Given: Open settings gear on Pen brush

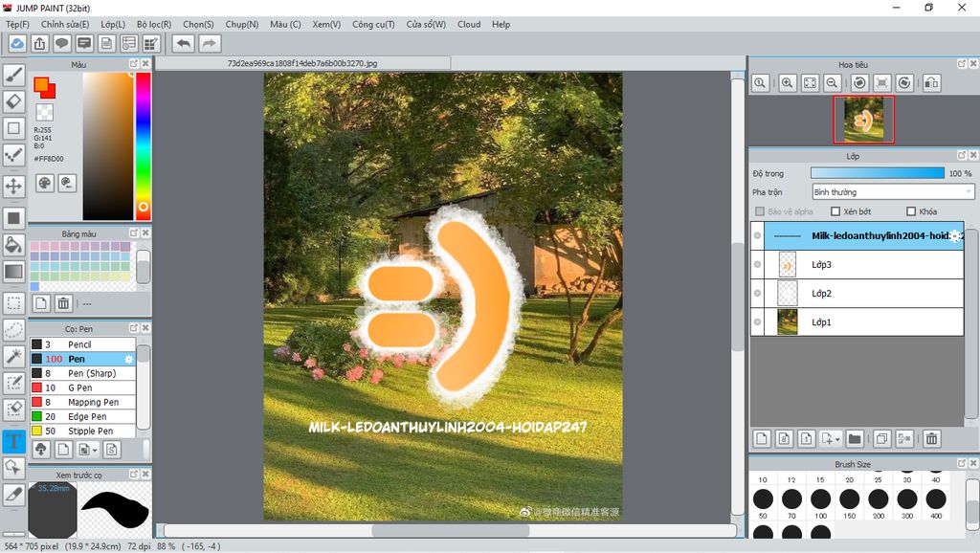Looking at the screenshot, I should click(129, 360).
